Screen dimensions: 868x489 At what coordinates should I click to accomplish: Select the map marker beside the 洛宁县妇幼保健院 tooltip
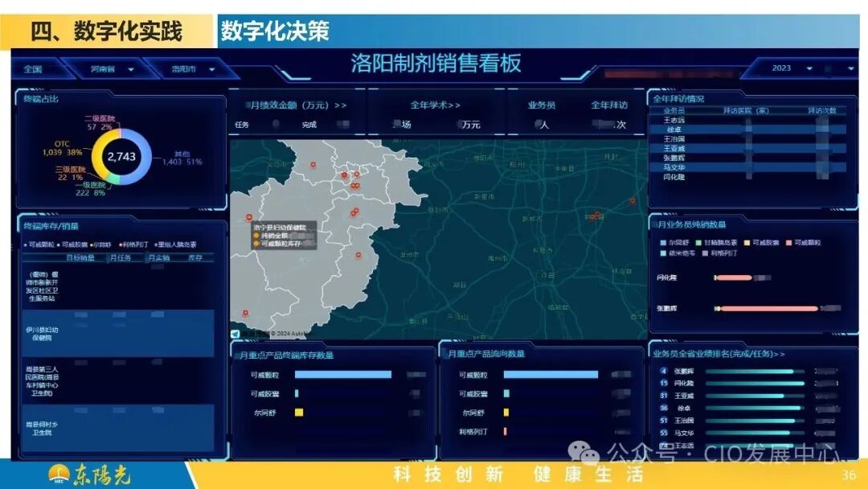click(x=249, y=217)
